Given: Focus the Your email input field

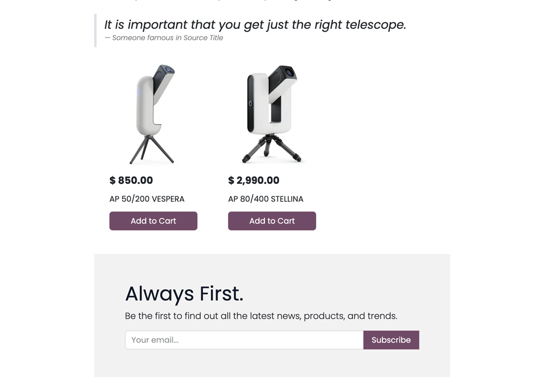Looking at the screenshot, I should click(x=244, y=340).
